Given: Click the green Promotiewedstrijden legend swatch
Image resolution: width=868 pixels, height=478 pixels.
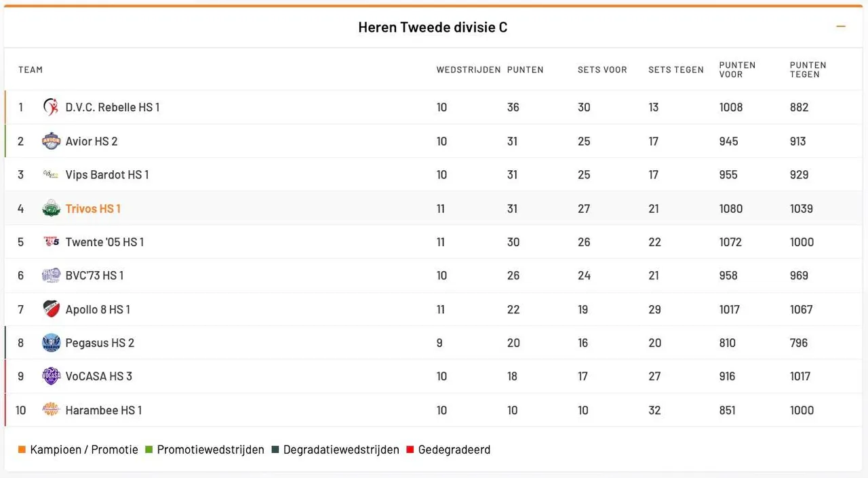Looking at the screenshot, I should tap(149, 450).
